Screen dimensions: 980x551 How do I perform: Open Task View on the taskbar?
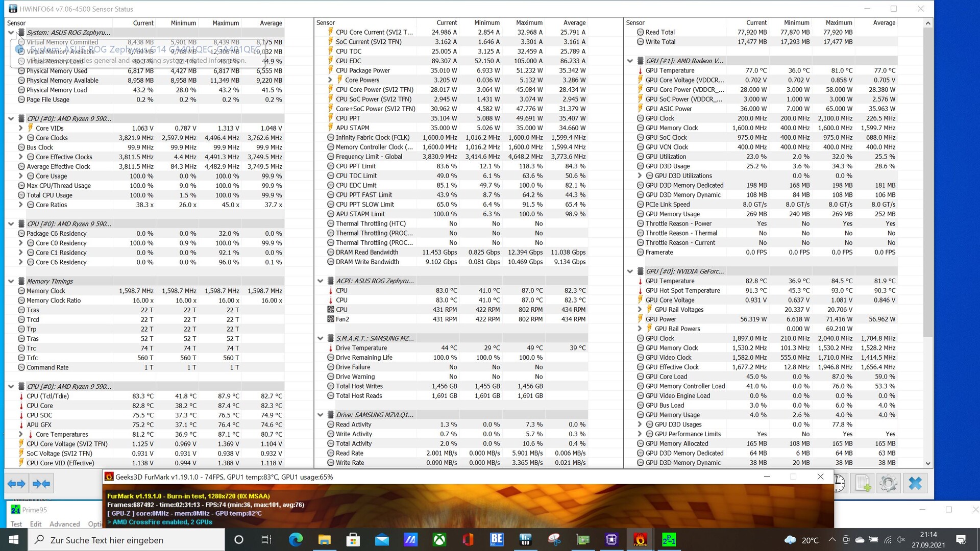pyautogui.click(x=266, y=539)
